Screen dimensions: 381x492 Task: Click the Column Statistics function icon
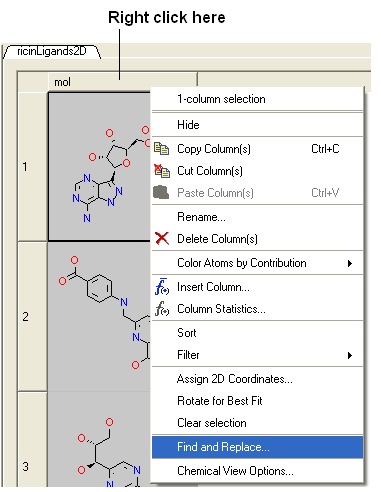(x=162, y=309)
